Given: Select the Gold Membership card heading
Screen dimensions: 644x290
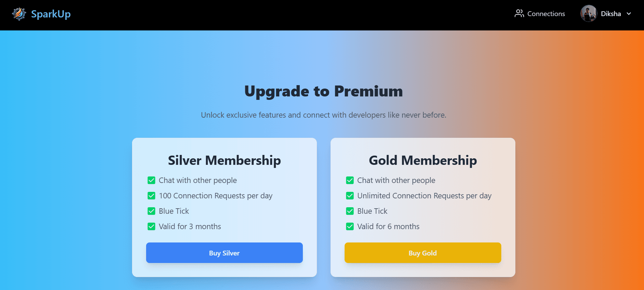Looking at the screenshot, I should click(423, 160).
